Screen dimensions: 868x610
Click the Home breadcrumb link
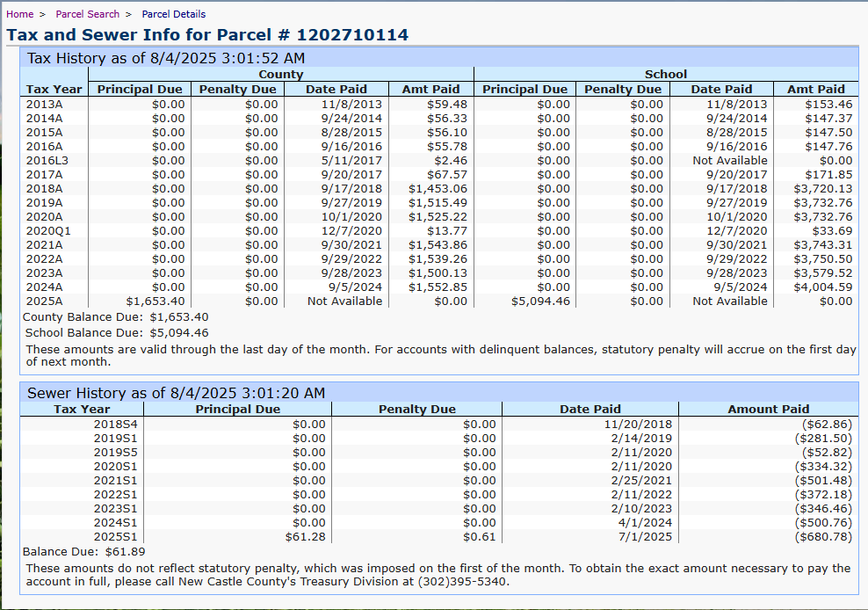19,14
